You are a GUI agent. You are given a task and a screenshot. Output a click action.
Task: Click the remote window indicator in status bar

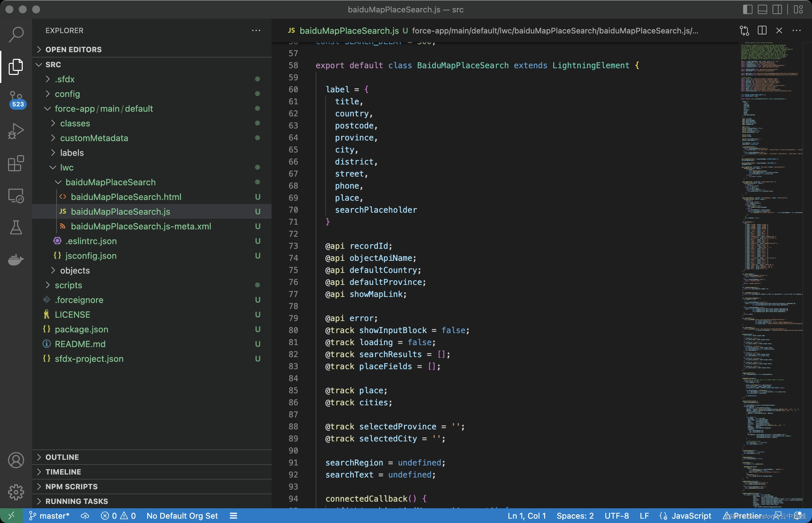click(11, 516)
